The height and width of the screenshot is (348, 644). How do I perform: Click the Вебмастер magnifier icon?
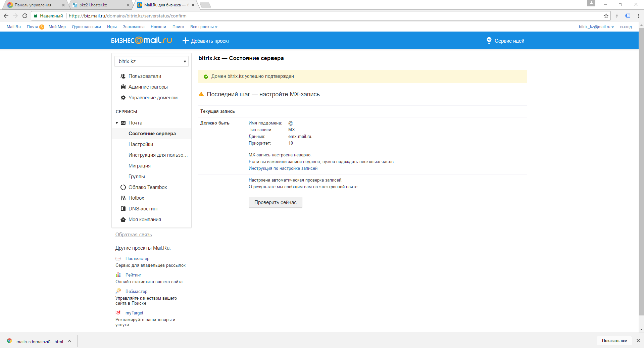118,291
